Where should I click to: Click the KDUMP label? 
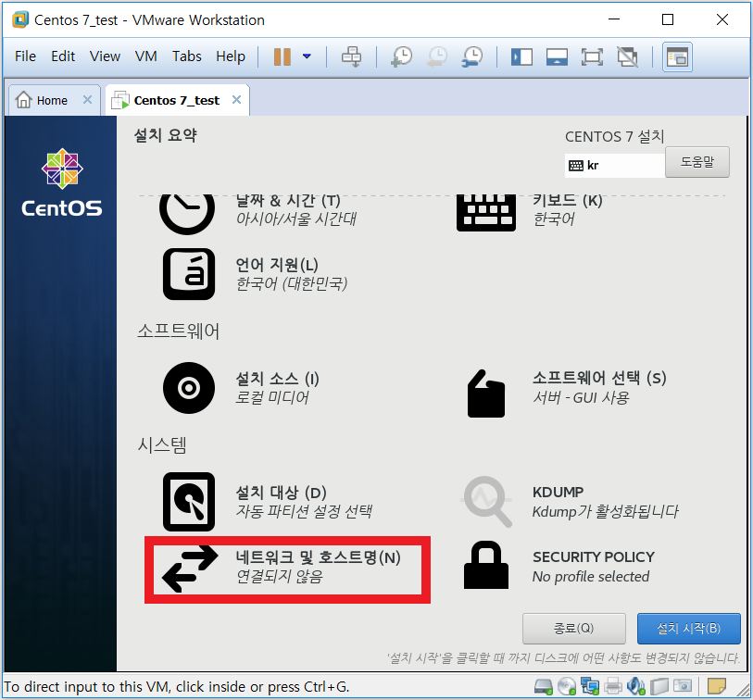558,492
